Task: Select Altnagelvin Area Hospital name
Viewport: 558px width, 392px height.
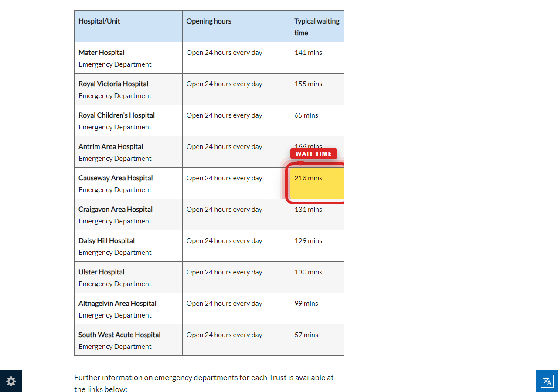Action: (117, 303)
